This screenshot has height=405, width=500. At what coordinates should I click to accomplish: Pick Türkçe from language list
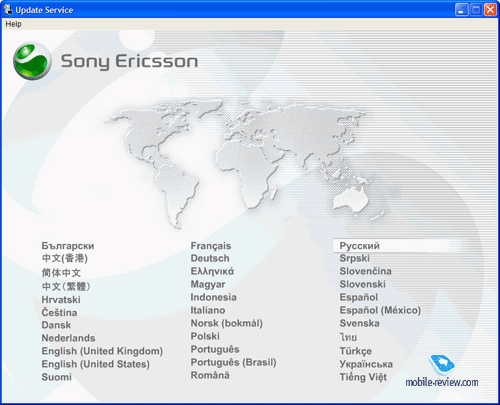pos(356,351)
